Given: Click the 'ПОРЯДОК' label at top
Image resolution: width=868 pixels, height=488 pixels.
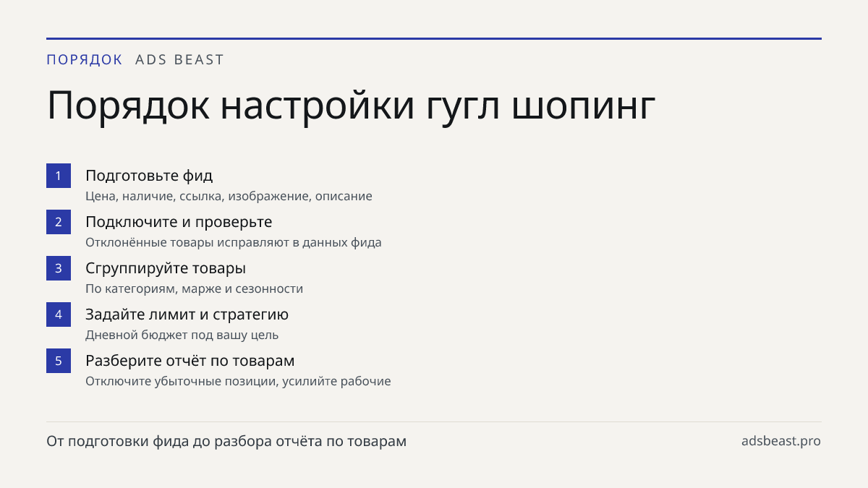Looking at the screenshot, I should (85, 60).
